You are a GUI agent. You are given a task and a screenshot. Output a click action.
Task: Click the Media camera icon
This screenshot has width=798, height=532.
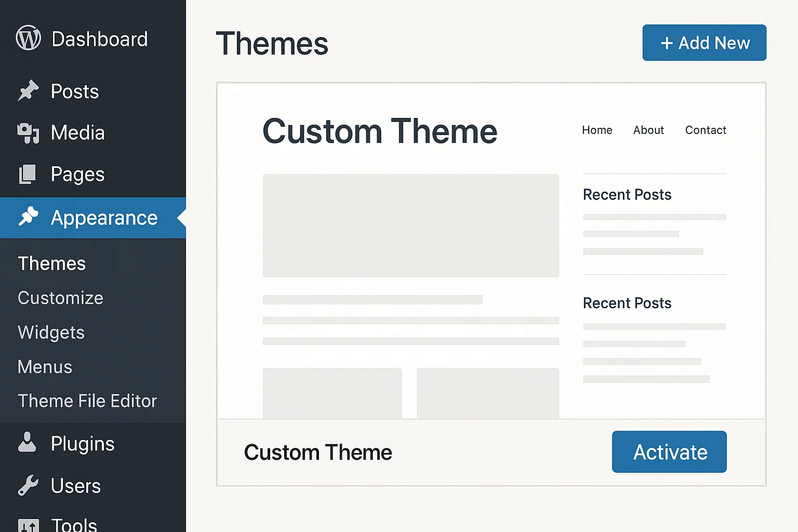[x=27, y=133]
